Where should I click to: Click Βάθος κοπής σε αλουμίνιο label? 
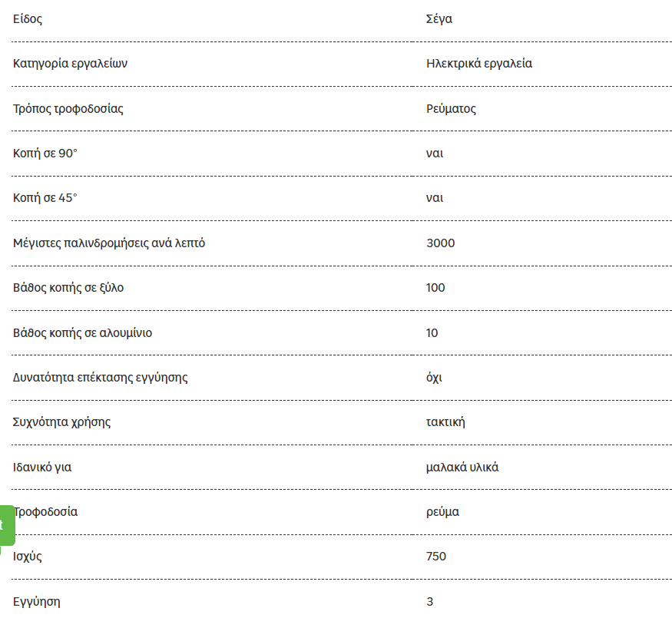[x=82, y=332]
